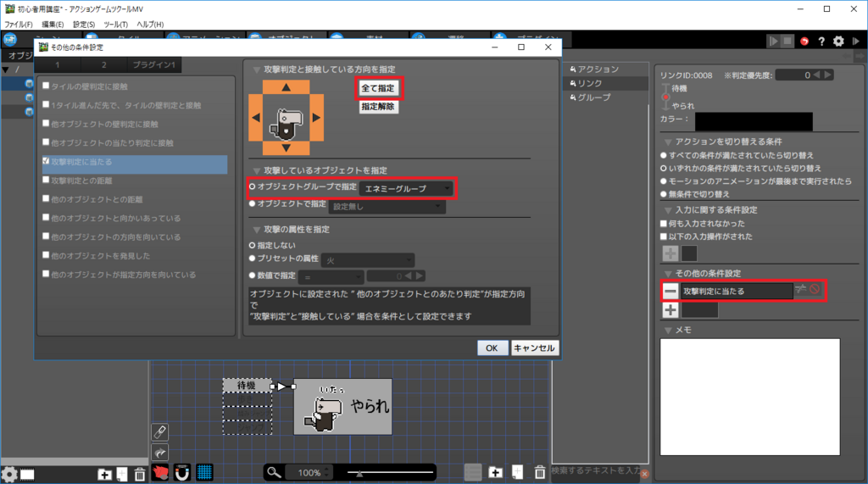Open the = comparison operator dropdown
Screen dimensions: 868x484
pyautogui.click(x=331, y=276)
